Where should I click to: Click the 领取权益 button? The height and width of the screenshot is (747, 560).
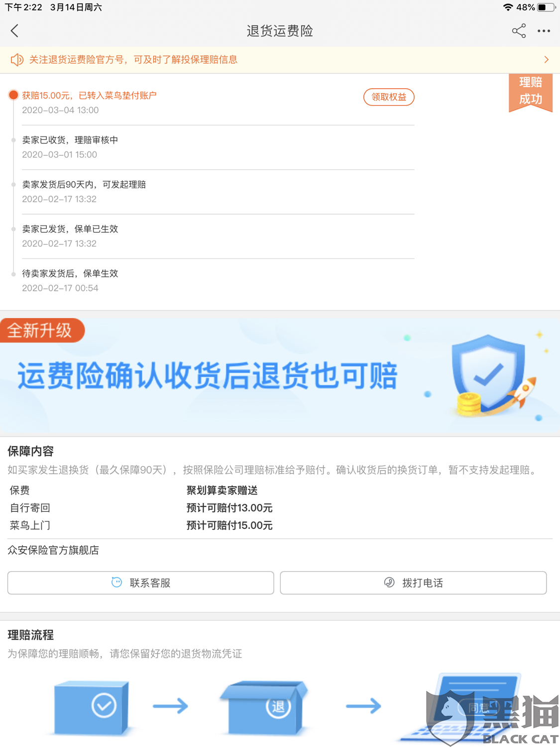point(389,97)
